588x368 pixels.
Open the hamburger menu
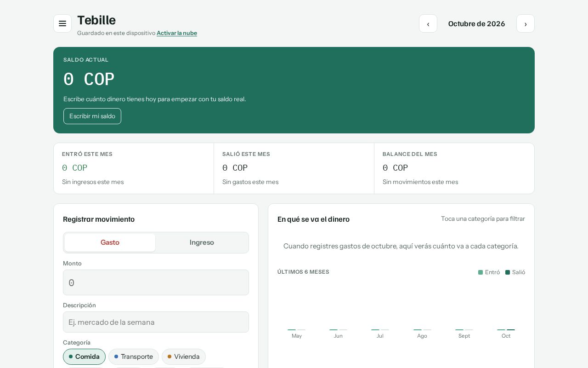[x=62, y=23]
